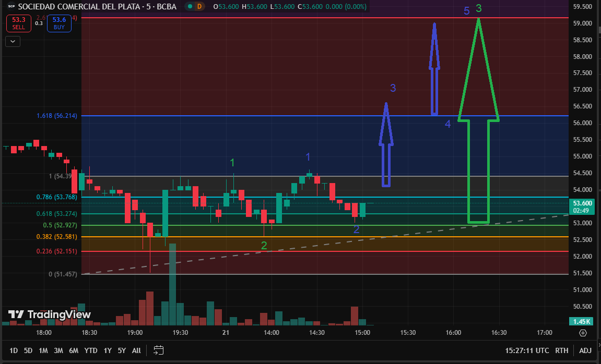Click the 16:00 time axis label
Screen dimensions: 601x364
click(453, 333)
